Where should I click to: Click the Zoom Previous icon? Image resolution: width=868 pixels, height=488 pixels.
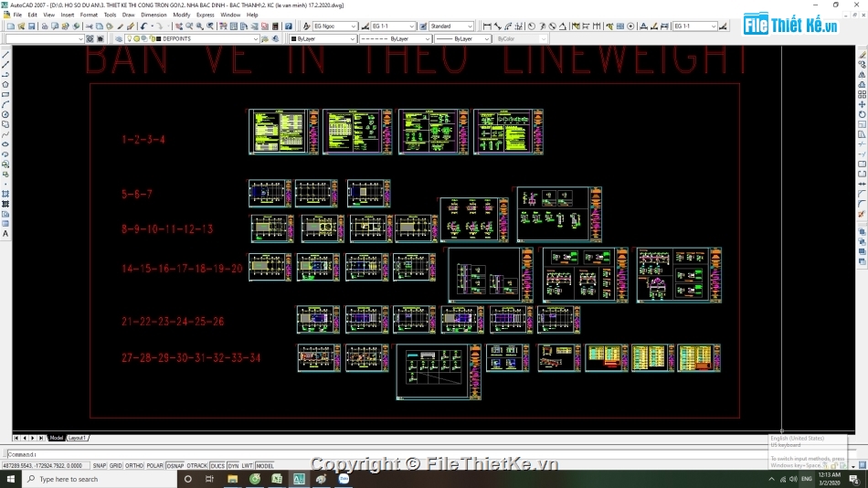(x=210, y=26)
